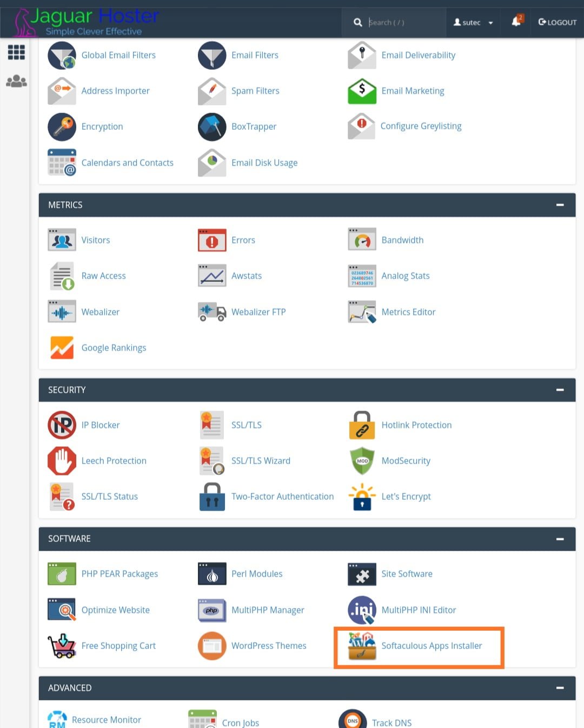The height and width of the screenshot is (728, 584).
Task: Click the Logout button
Action: pos(558,22)
